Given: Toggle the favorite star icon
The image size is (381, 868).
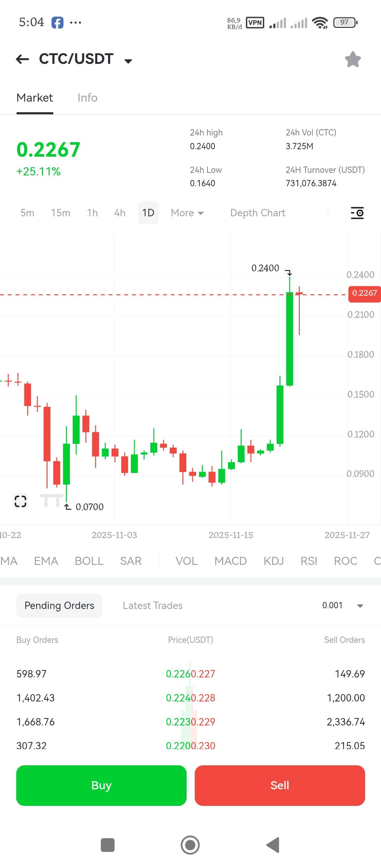Looking at the screenshot, I should (x=353, y=59).
